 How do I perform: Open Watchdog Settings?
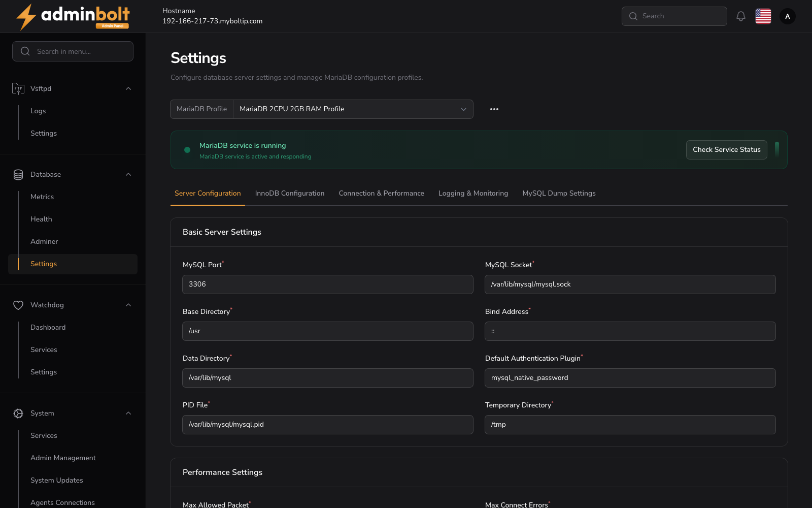(x=44, y=372)
